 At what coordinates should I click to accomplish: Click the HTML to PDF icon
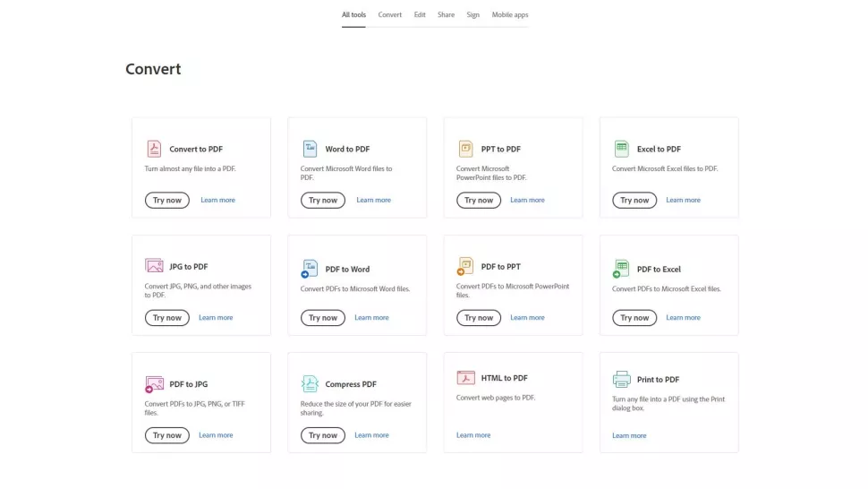click(465, 378)
